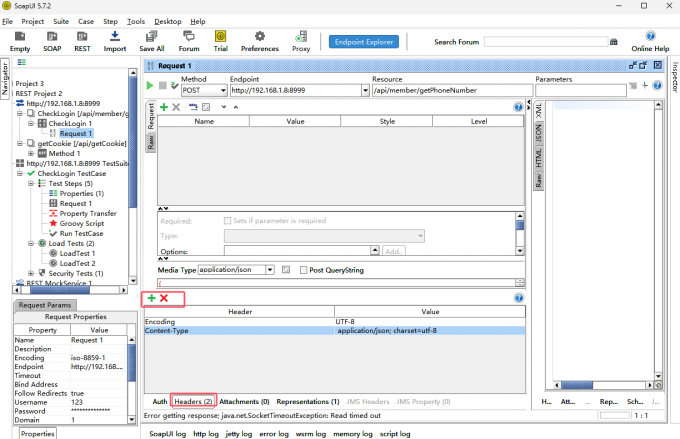Image resolution: width=680 pixels, height=439 pixels.
Task: Open Online Help icon
Action: point(650,42)
